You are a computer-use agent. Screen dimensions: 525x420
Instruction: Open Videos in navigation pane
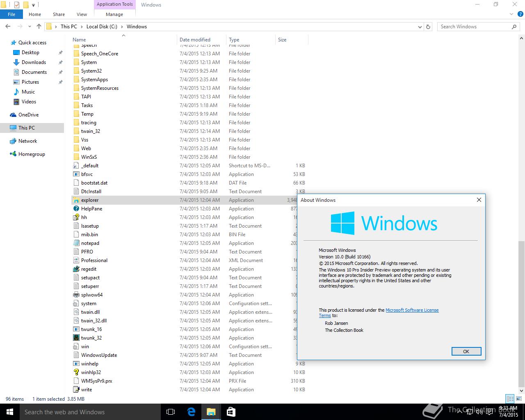click(x=29, y=102)
